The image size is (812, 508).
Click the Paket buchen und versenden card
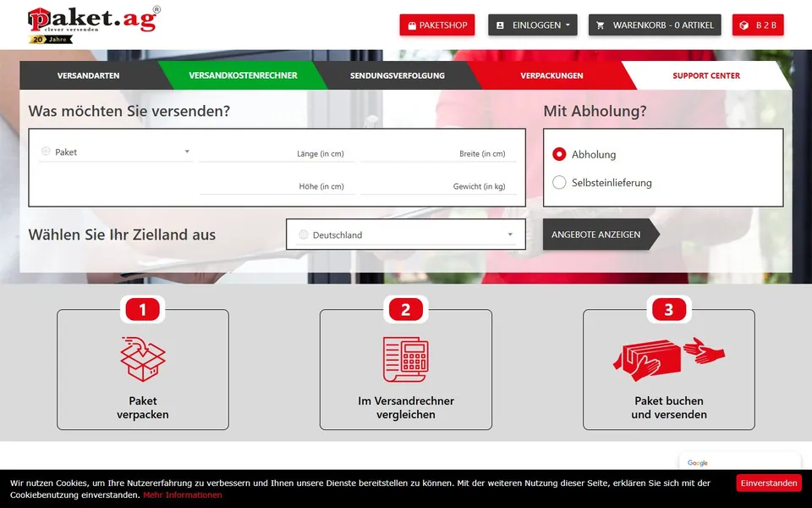[668, 369]
